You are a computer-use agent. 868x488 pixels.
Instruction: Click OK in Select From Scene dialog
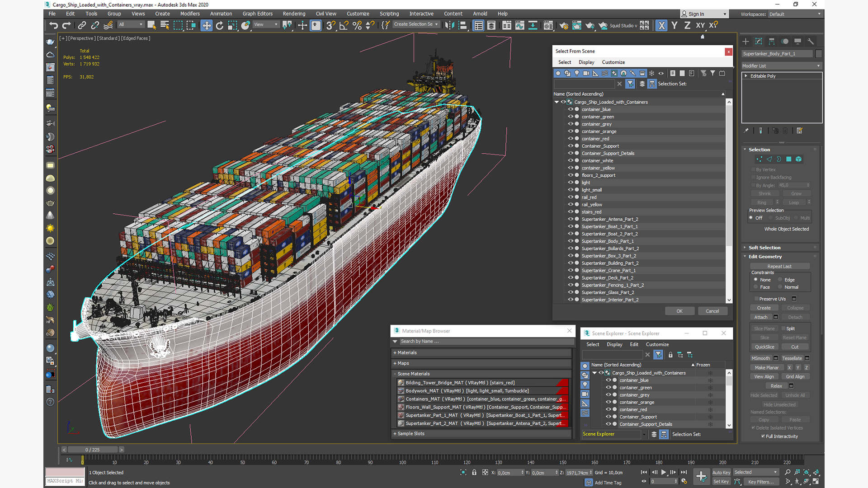679,311
